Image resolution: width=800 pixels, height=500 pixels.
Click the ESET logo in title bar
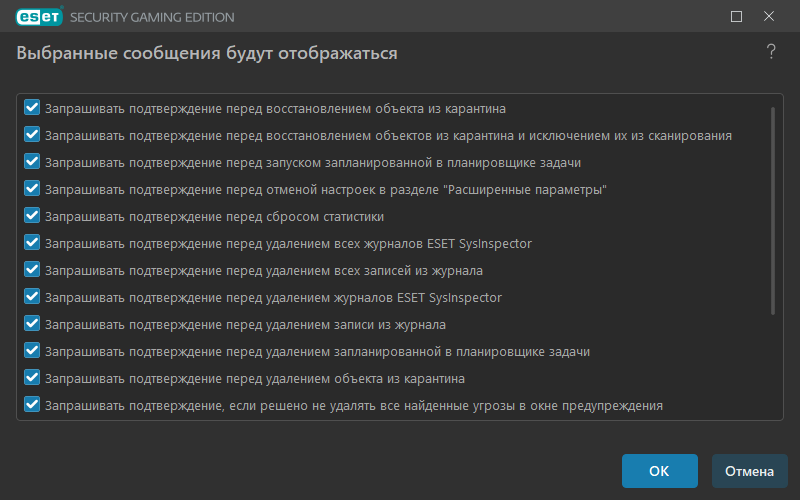39,16
